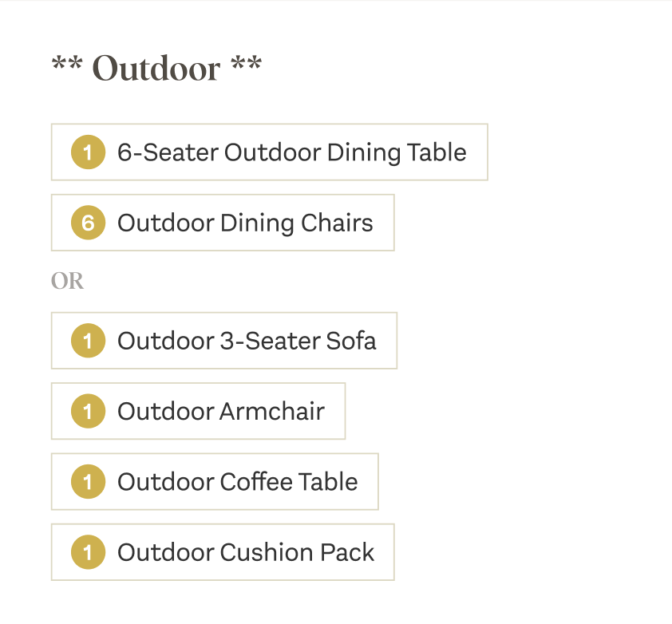Click the gold badge next to Outdoor Armchair
The image size is (672, 624).
click(x=88, y=411)
